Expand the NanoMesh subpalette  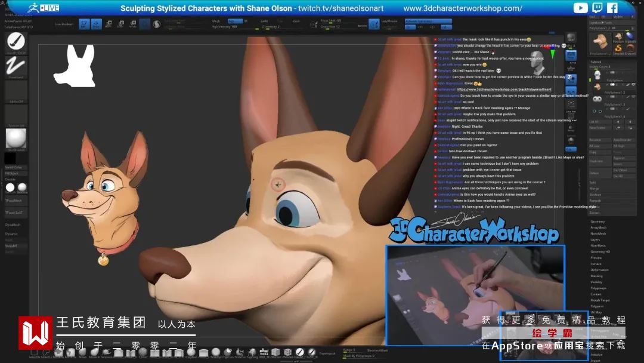[x=599, y=233]
